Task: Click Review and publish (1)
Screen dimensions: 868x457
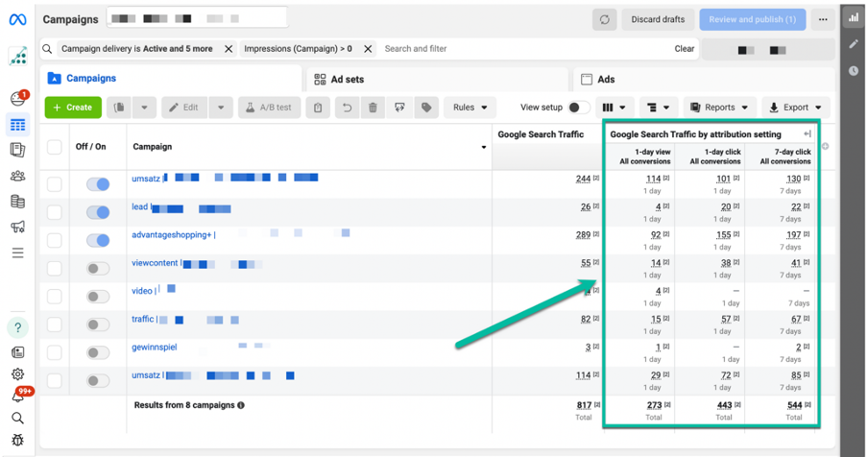Action: coord(753,19)
